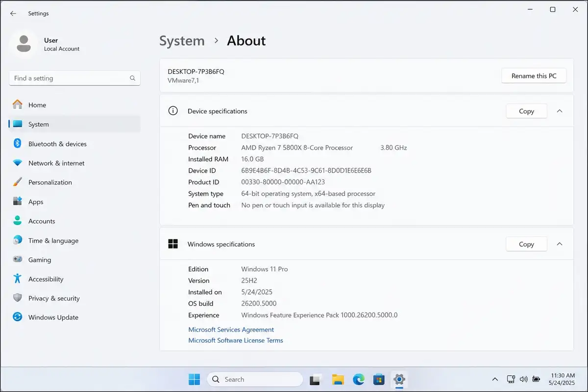The height and width of the screenshot is (392, 588).
Task: Click the OS build 26200.5000 value
Action: 259,303
